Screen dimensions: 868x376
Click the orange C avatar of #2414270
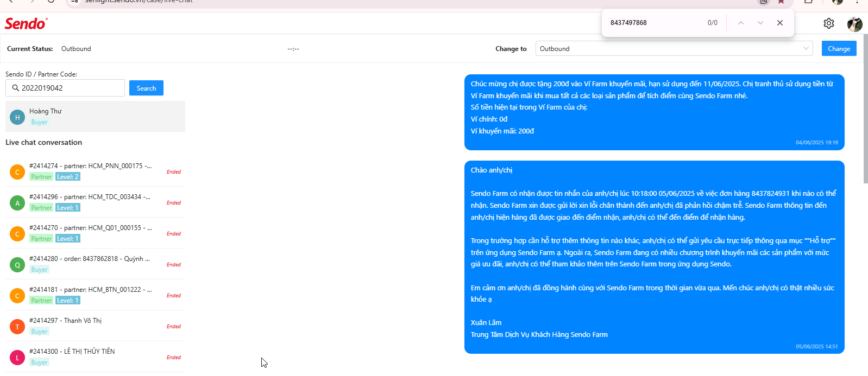point(17,234)
